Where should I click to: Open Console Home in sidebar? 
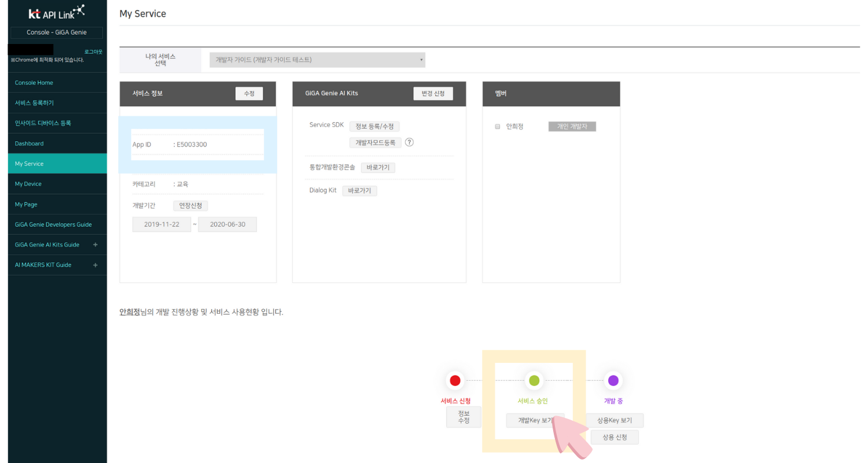point(57,83)
